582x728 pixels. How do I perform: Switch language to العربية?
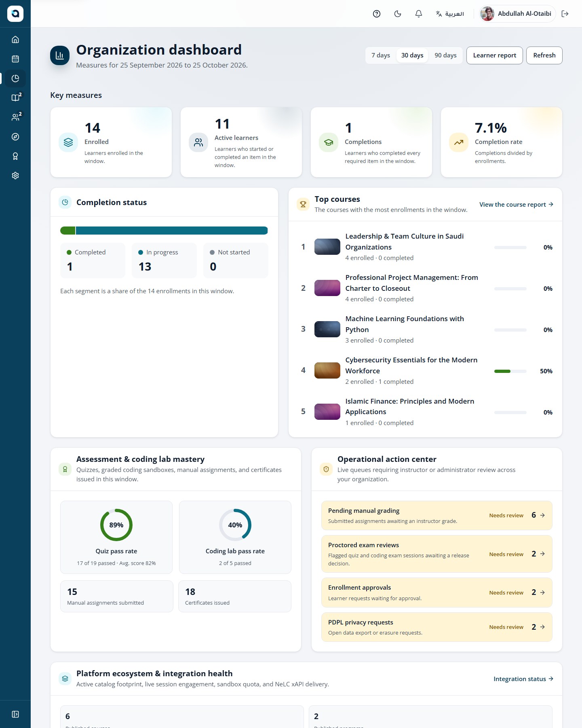tap(449, 14)
